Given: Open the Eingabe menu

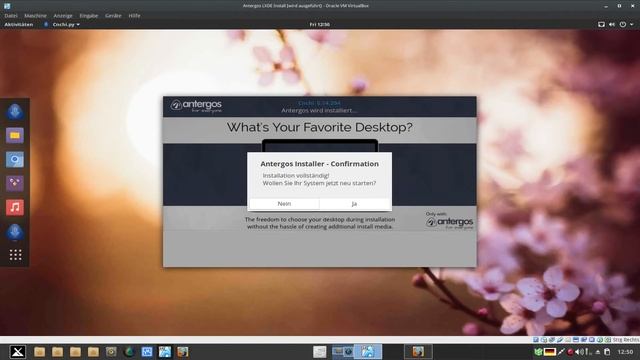Looking at the screenshot, I should [89, 16].
